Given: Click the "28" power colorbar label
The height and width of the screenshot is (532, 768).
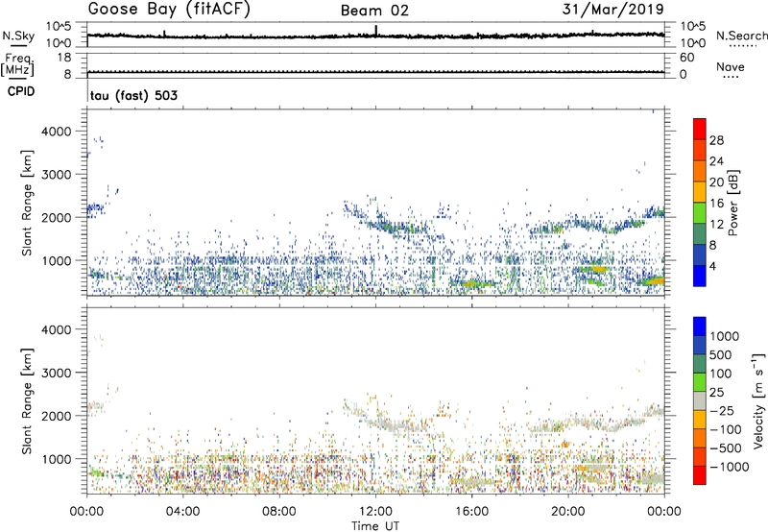Looking at the screenshot, I should [x=716, y=140].
